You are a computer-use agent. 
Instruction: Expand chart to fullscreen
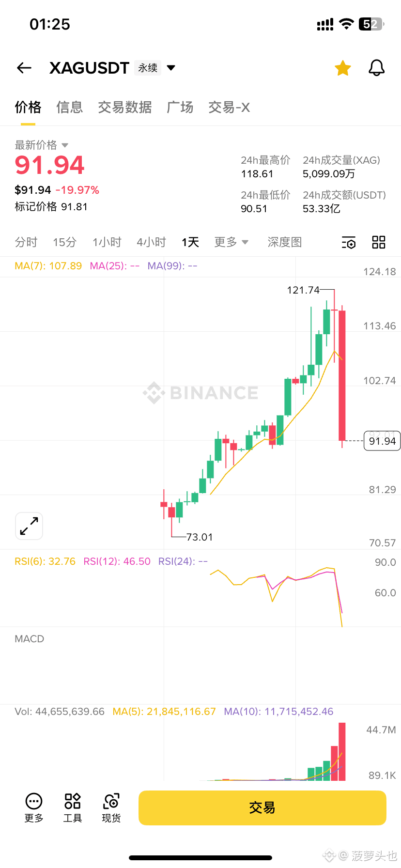click(29, 526)
